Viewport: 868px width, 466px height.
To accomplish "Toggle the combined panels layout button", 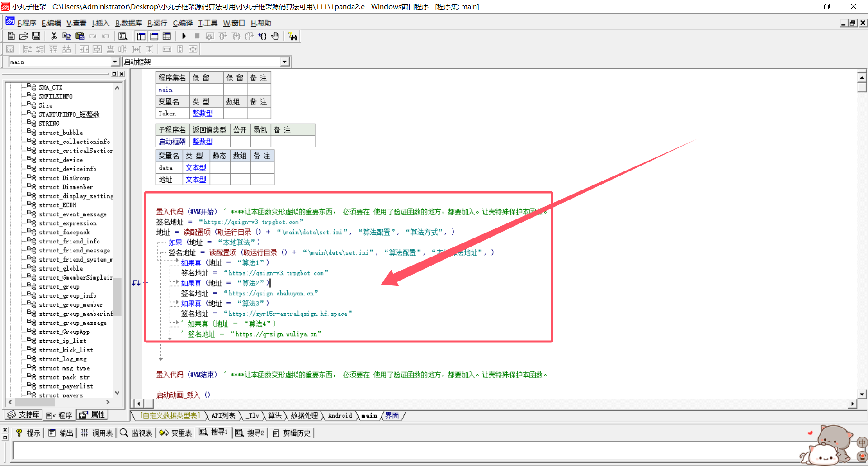I will pyautogui.click(x=167, y=36).
